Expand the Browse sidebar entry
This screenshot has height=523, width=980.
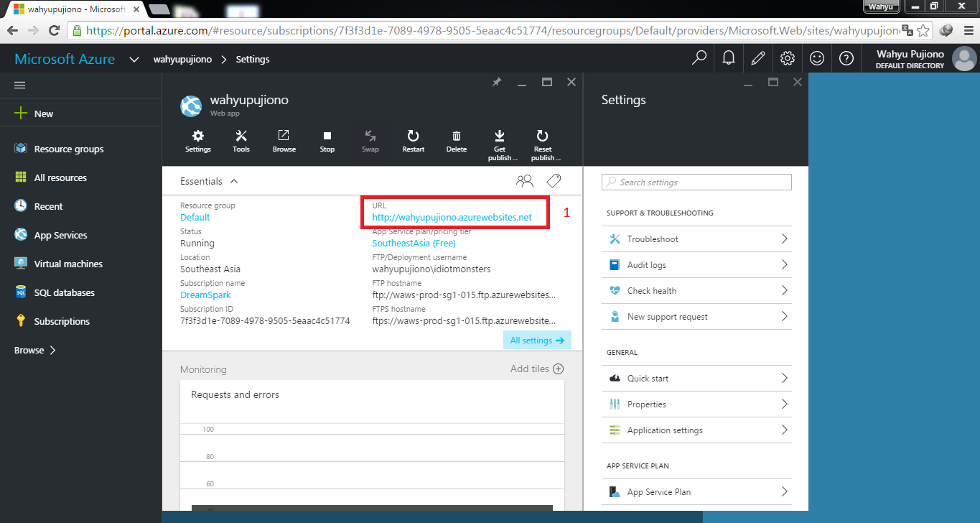point(35,351)
